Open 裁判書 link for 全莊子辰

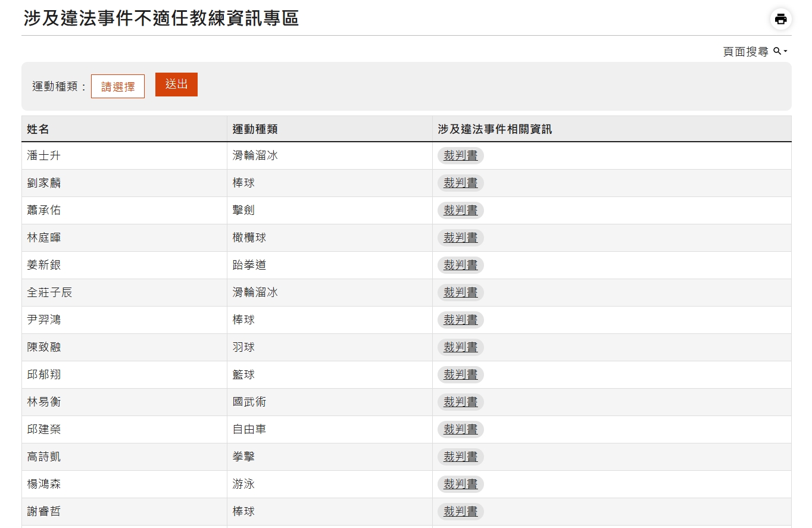click(x=461, y=292)
